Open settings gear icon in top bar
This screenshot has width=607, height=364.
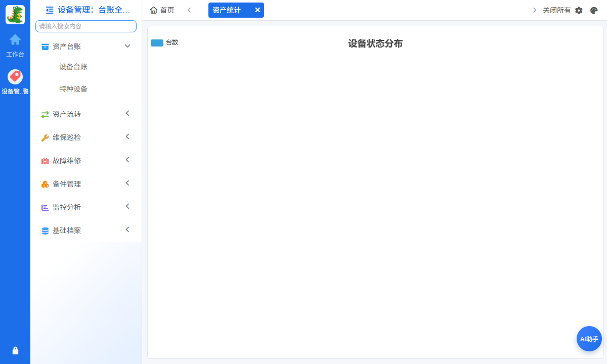point(579,10)
